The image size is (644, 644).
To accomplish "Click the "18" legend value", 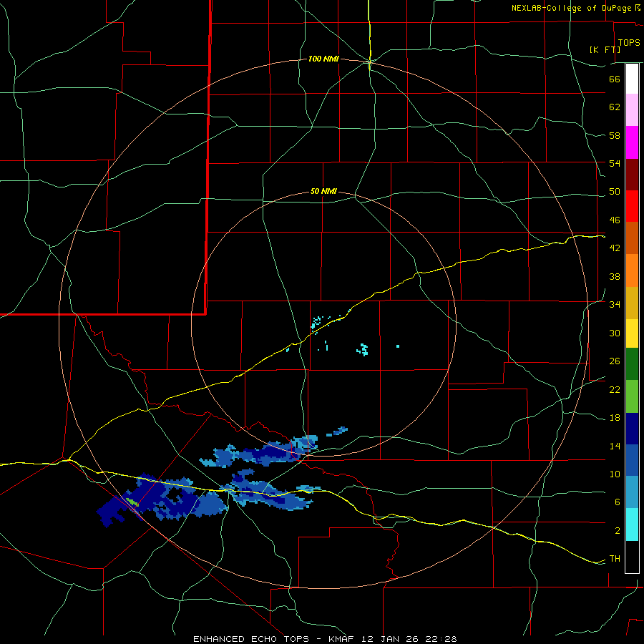I will (x=615, y=418).
